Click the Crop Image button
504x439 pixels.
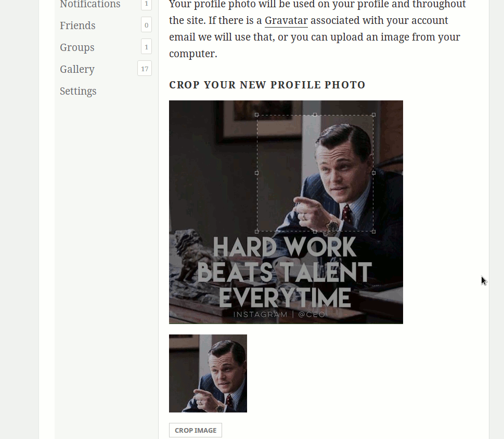[196, 430]
